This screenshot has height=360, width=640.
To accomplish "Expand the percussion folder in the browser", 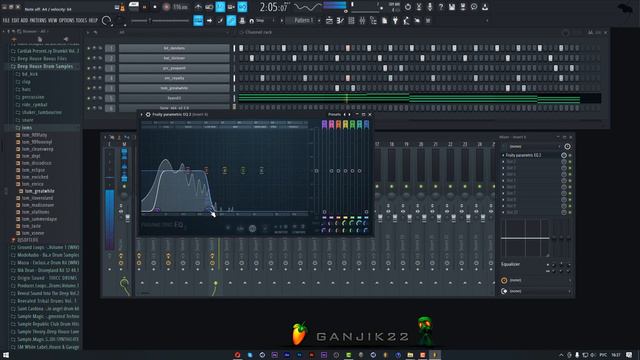I will tap(32, 97).
